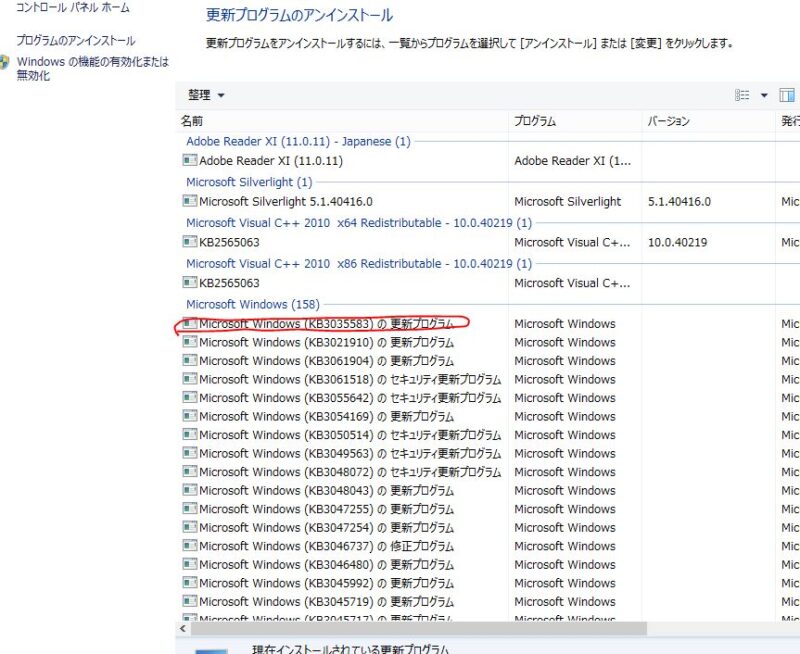This screenshot has width=800, height=654.
Task: Collapse the Microsoft Silverlight (1) group
Action: click(249, 182)
